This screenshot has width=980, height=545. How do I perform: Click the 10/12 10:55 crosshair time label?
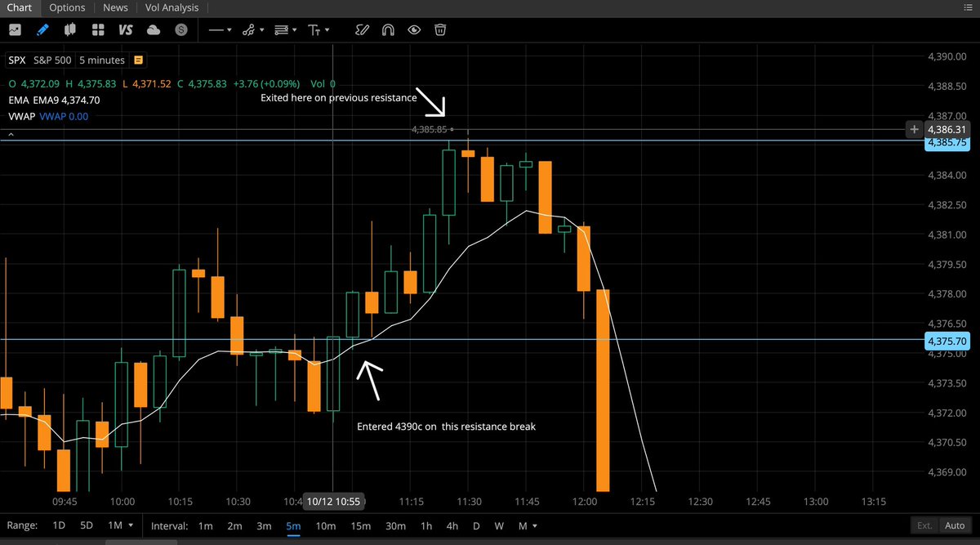click(x=333, y=500)
